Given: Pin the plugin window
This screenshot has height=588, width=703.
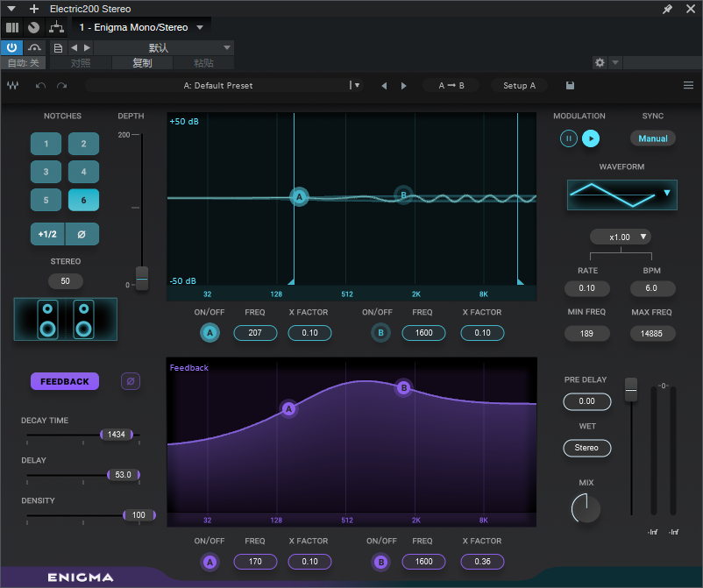Looking at the screenshot, I should 668,9.
